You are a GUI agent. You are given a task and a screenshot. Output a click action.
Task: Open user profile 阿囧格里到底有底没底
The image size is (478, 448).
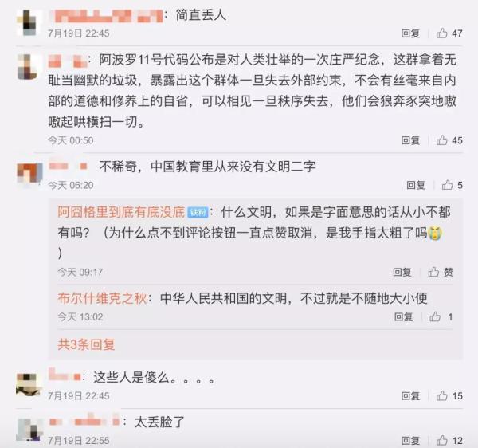tap(121, 212)
